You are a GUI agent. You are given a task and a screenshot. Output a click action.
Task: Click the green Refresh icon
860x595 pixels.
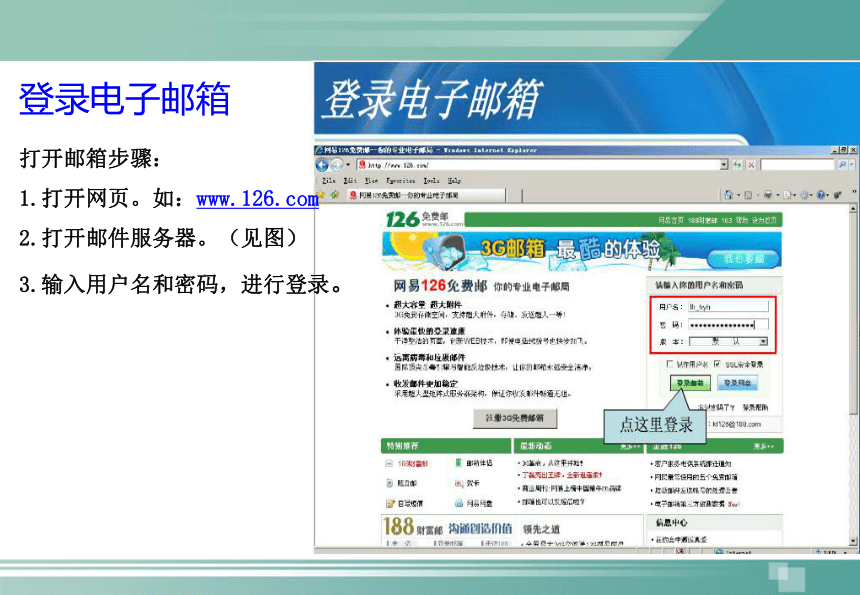tap(738, 165)
